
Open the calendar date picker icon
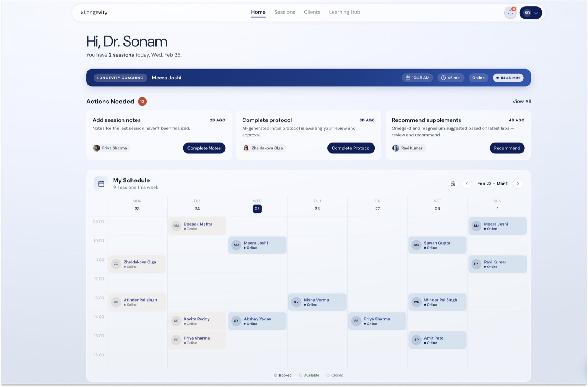(x=453, y=184)
